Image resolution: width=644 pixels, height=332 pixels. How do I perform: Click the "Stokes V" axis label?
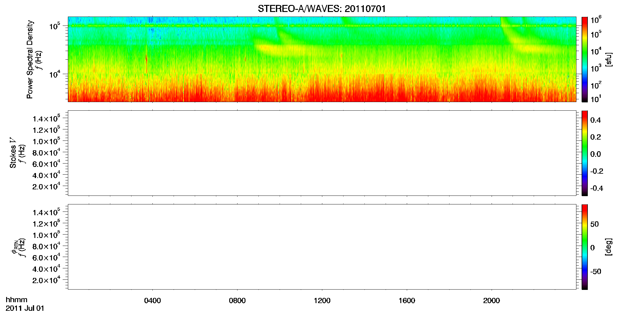coord(13,153)
